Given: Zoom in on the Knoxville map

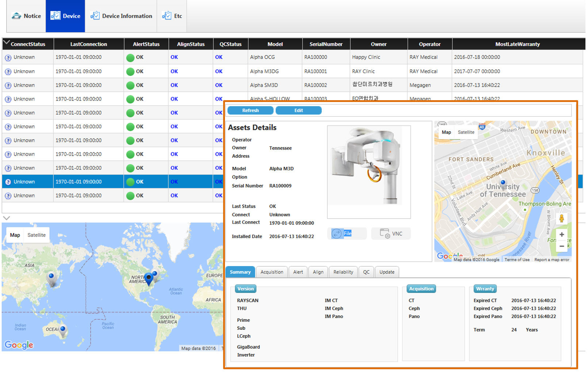Looking at the screenshot, I should pyautogui.click(x=561, y=235).
